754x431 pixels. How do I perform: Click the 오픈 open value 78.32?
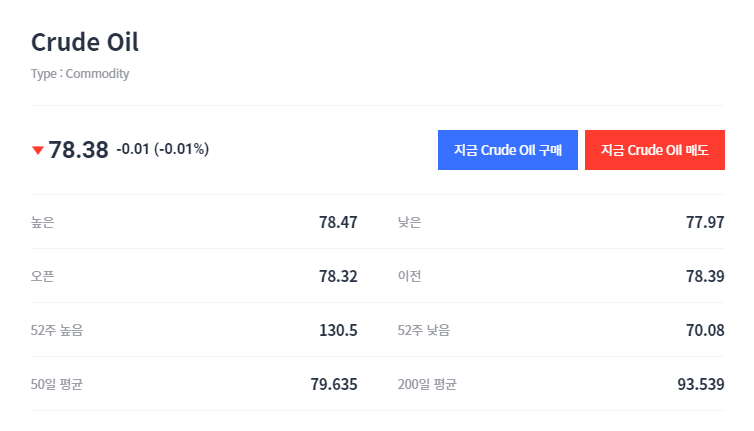pyautogui.click(x=338, y=276)
